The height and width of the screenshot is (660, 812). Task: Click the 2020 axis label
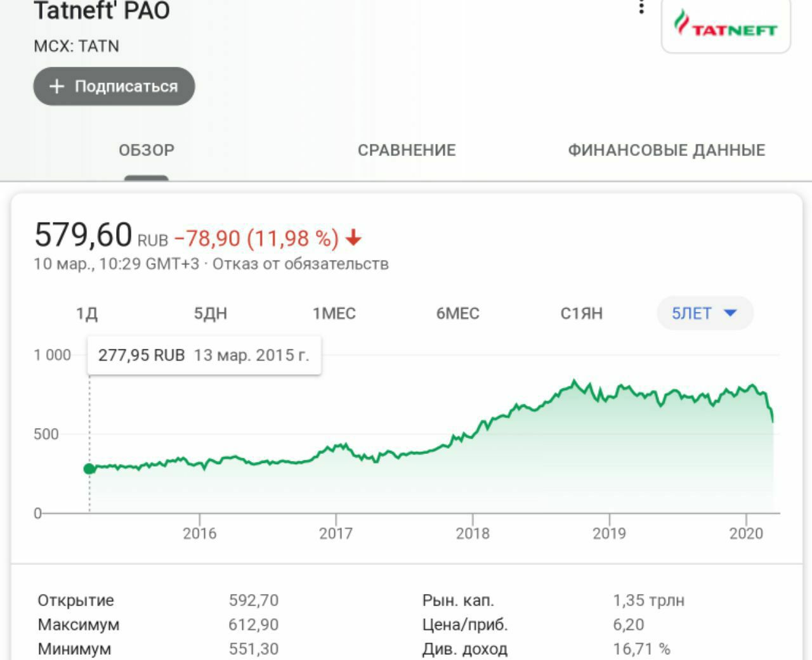(x=746, y=533)
